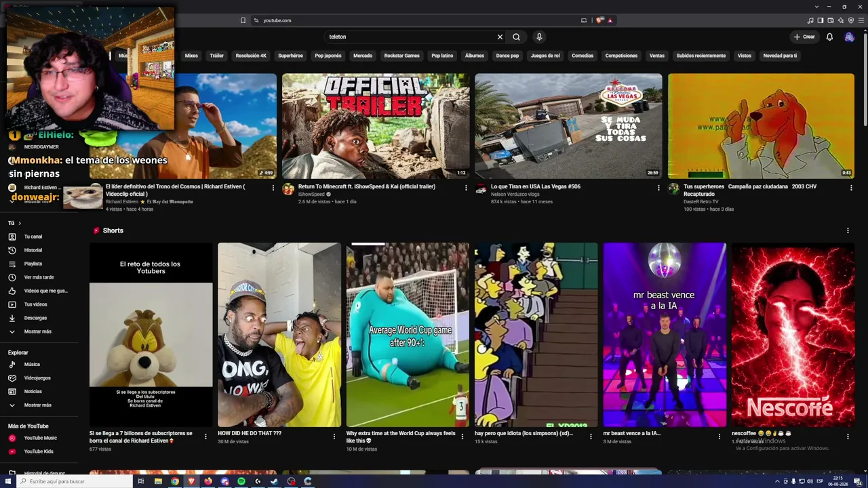Viewport: 868px width, 488px height.
Task: Select the Comedias filter chip
Action: pos(583,56)
